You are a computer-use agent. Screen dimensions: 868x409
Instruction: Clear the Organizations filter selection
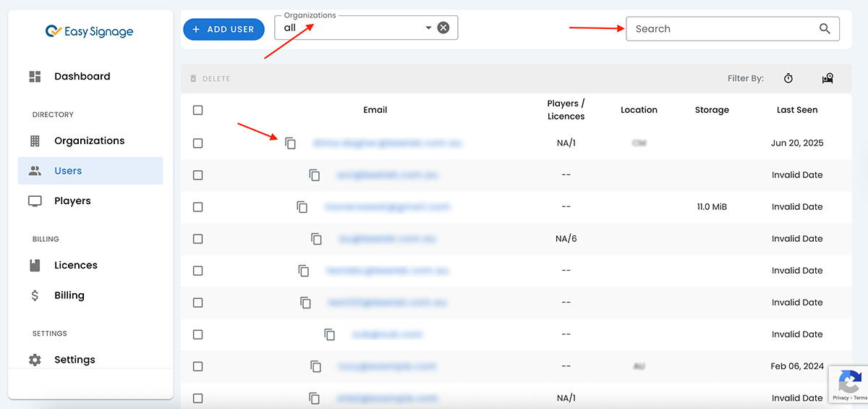click(443, 28)
